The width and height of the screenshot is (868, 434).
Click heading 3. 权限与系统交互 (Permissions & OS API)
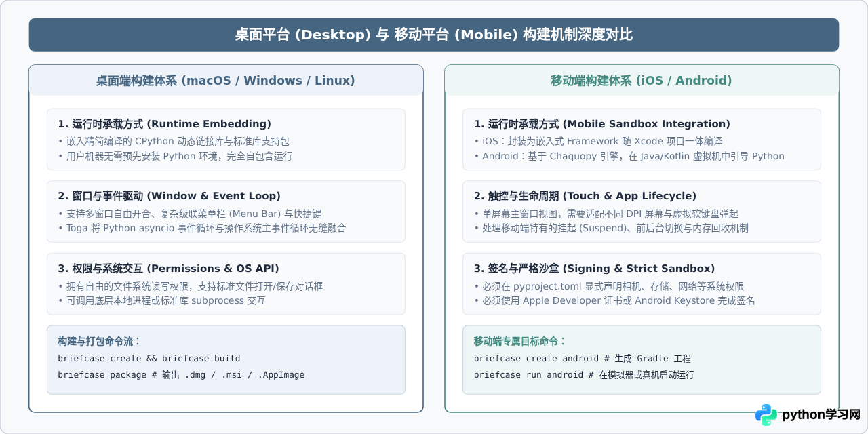pyautogui.click(x=168, y=269)
